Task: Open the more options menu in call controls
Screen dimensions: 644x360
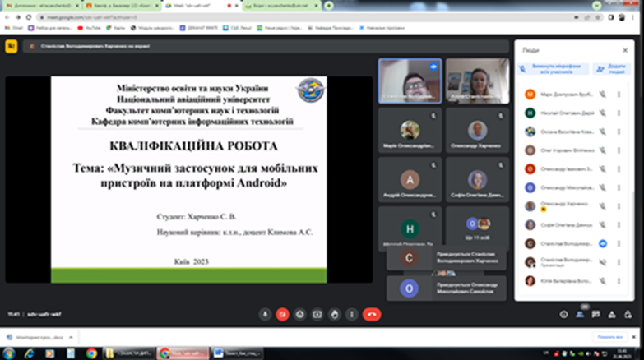Action: point(351,315)
